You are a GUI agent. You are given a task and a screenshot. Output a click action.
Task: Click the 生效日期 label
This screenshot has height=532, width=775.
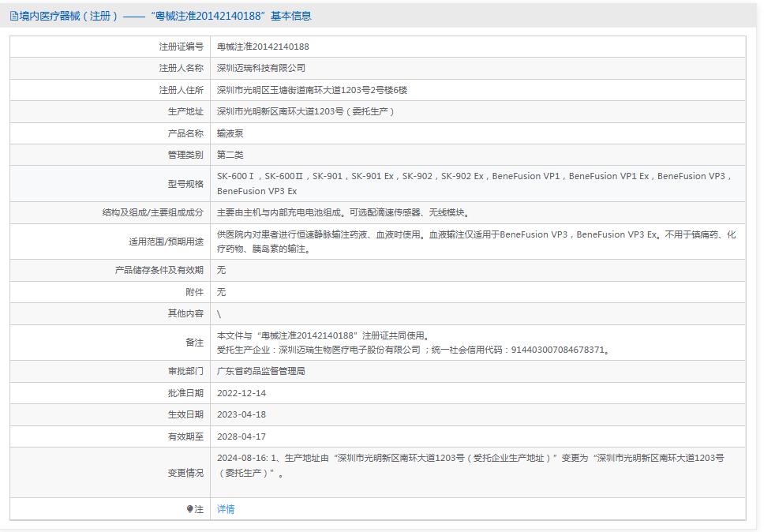coord(185,414)
